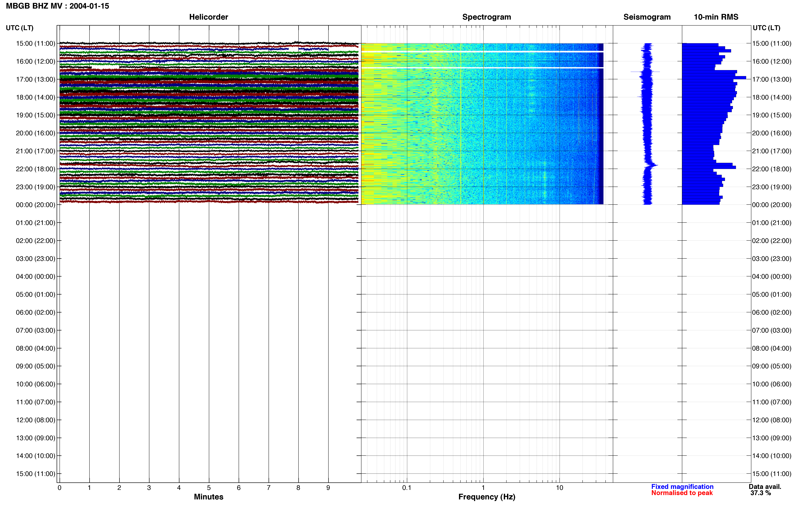Click the 04:00 (00:00) label on the Helicorder axis
Image resolution: width=812 pixels, height=508 pixels.
[x=35, y=277]
